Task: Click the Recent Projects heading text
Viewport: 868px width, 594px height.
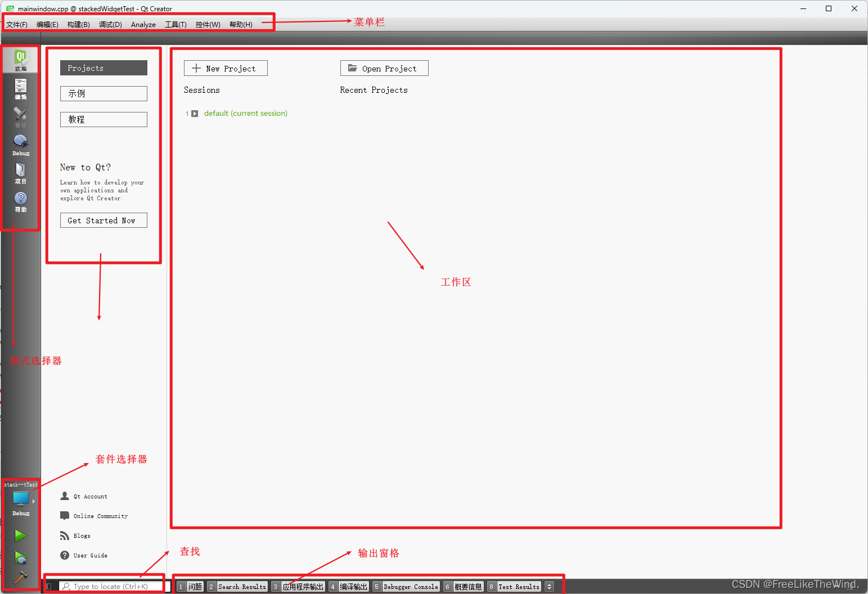Action: click(374, 90)
